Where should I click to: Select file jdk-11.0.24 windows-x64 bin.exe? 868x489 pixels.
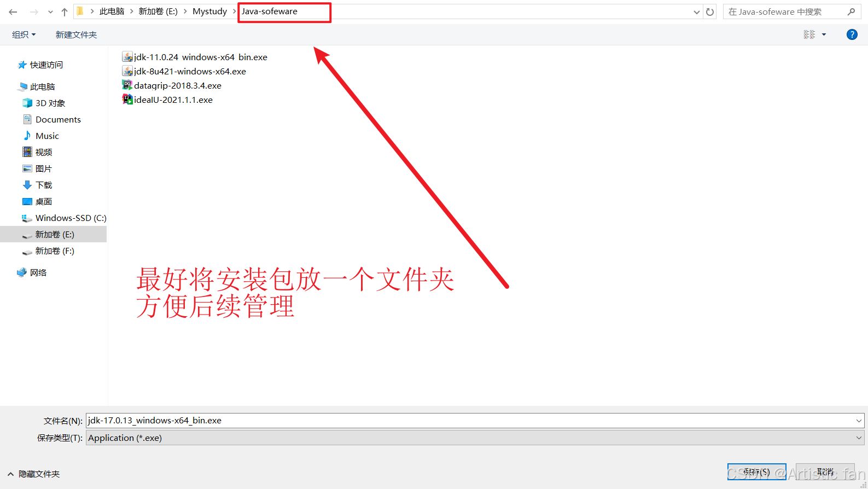(x=201, y=57)
